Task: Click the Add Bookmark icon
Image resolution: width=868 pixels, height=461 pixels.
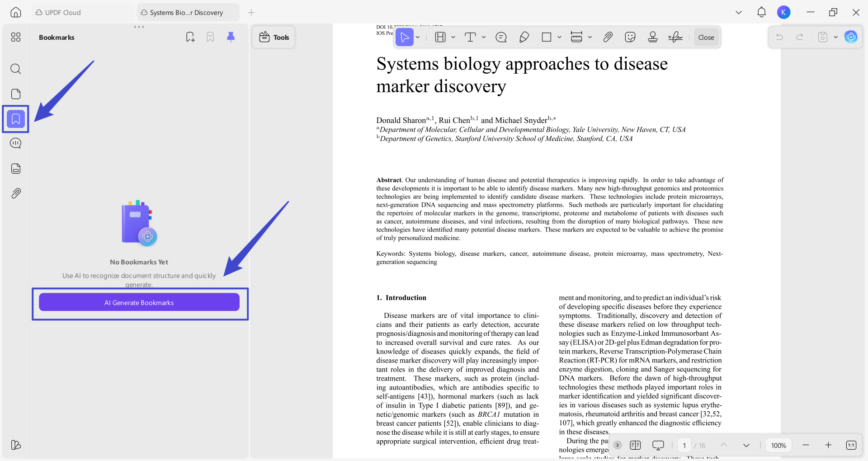Action: tap(190, 37)
